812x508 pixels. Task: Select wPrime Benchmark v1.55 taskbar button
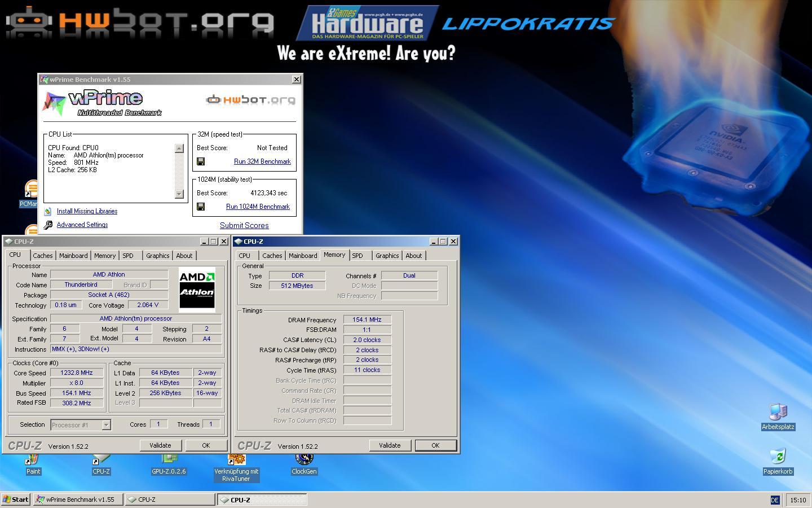pyautogui.click(x=78, y=500)
